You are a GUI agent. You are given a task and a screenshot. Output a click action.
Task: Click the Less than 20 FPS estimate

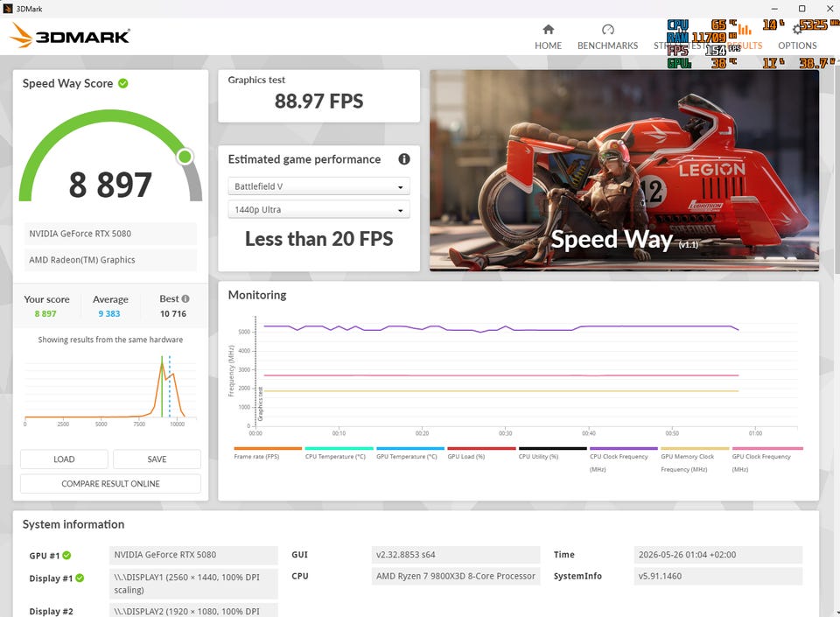(318, 239)
